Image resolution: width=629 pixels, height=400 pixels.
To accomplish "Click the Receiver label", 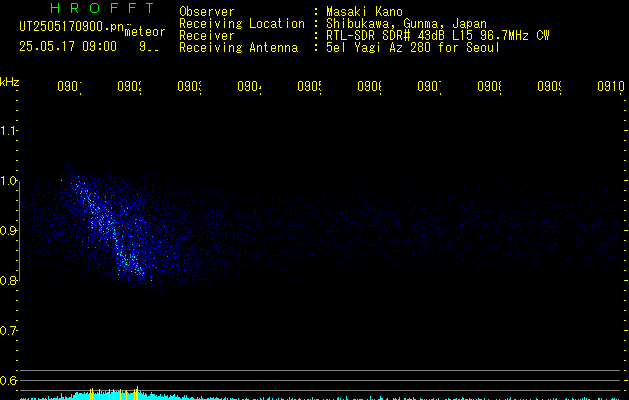I will point(207,36).
